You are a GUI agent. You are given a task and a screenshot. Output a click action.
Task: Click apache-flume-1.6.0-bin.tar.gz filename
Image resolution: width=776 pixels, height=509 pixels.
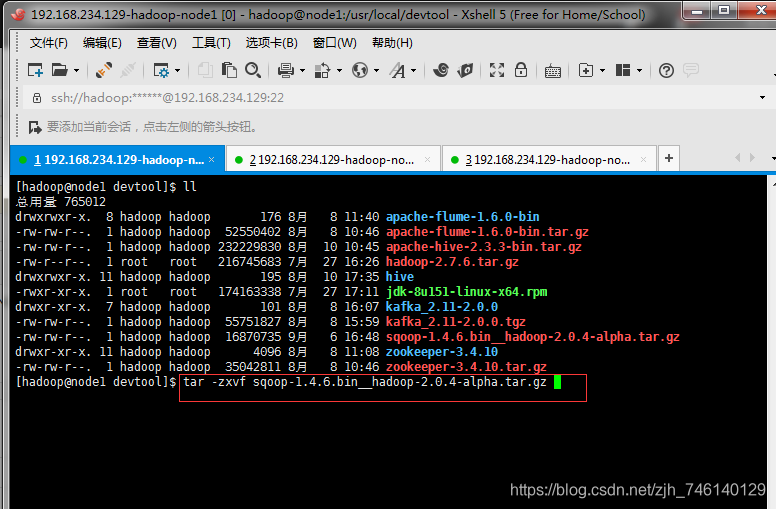(x=487, y=232)
